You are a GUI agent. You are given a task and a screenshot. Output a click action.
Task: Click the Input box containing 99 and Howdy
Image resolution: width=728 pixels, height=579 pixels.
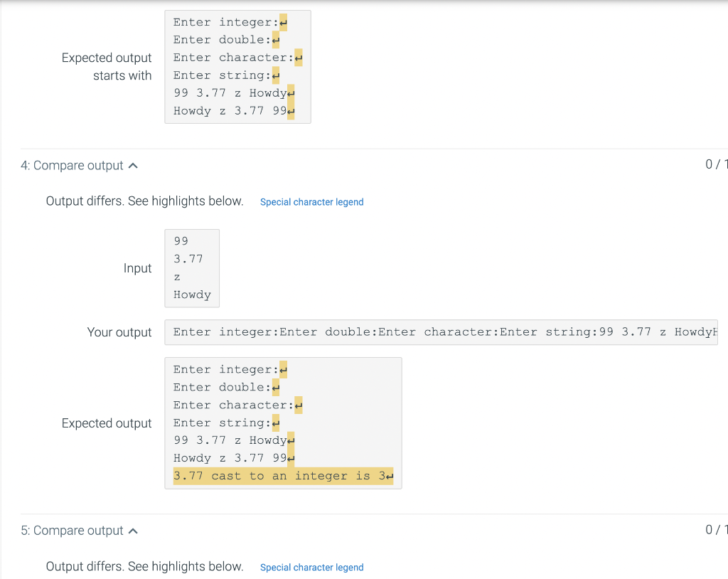pos(192,268)
